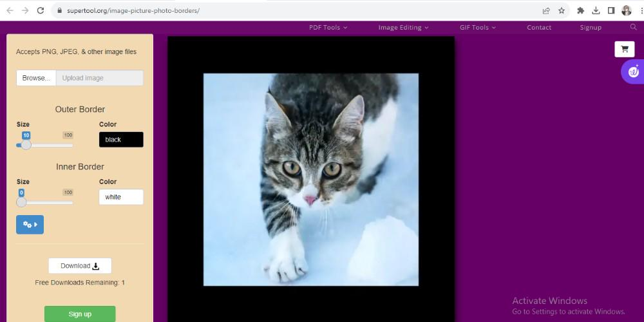Screen dimensions: 644x322
Task: Click the site search magnifier icon
Action: point(633,27)
